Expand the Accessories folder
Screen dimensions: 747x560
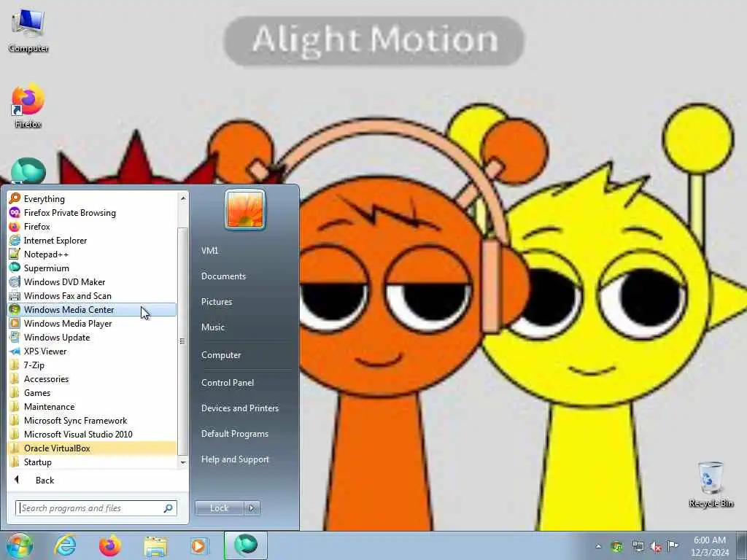(x=92, y=378)
